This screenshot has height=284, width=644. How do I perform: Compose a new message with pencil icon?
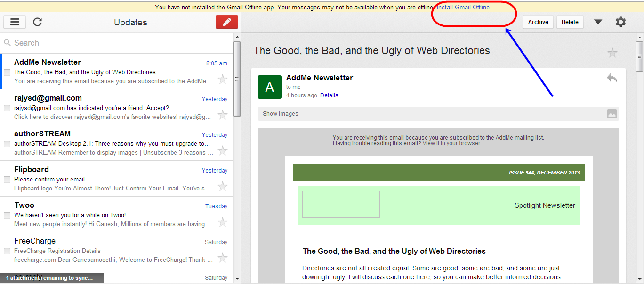[227, 22]
